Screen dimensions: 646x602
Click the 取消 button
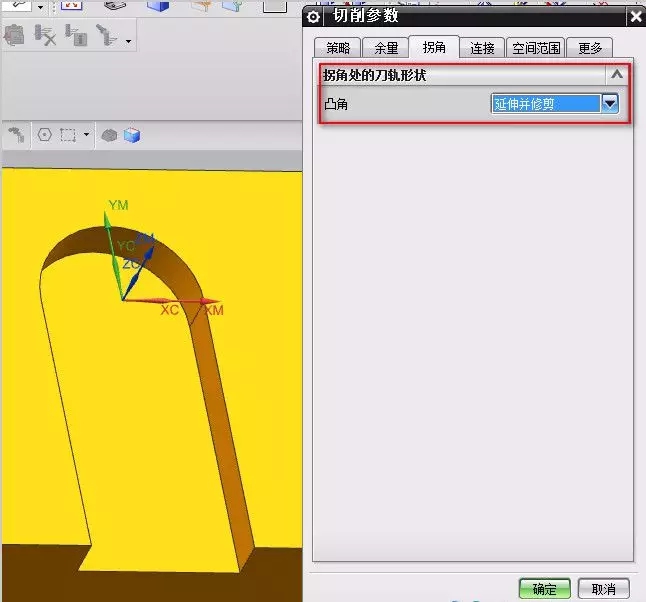click(x=604, y=589)
